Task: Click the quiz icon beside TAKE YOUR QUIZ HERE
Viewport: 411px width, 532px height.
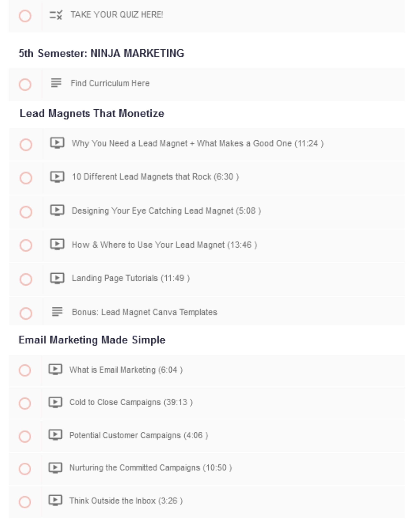Action: (56, 15)
